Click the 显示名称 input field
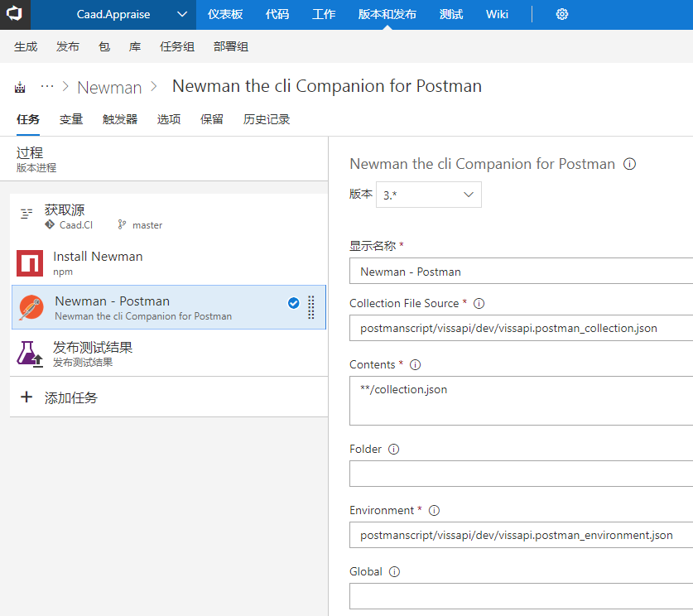Viewport: 693px width, 616px height. (521, 271)
